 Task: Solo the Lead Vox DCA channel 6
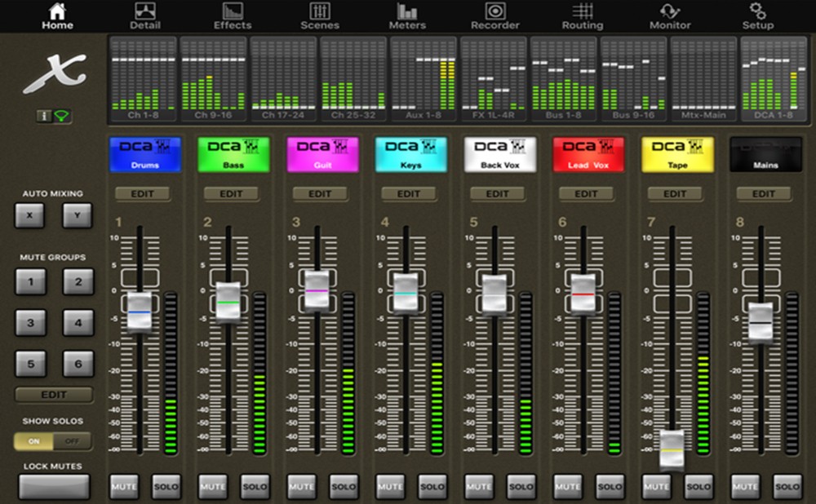610,486
